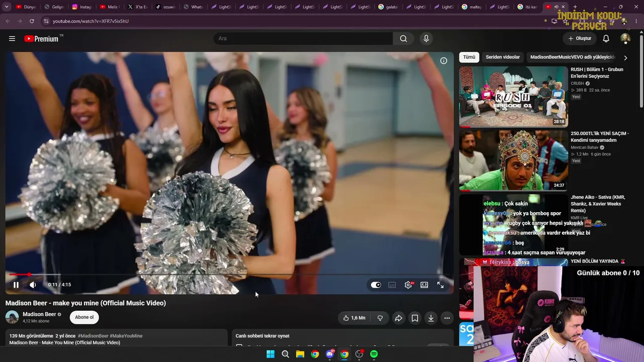The height and width of the screenshot is (362, 644).
Task: Click the #MadisonBeer hashtag
Action: click(x=93, y=336)
